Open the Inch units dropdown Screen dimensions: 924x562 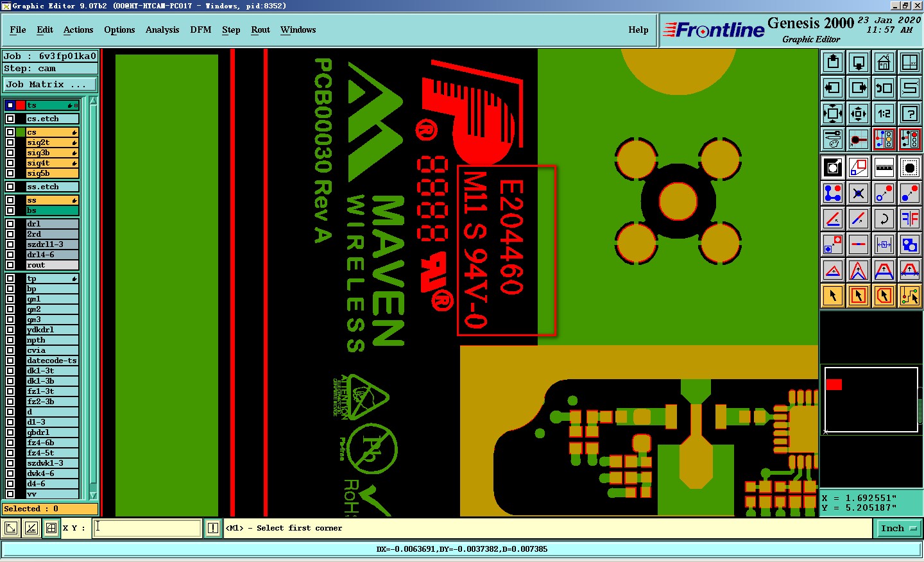(898, 528)
